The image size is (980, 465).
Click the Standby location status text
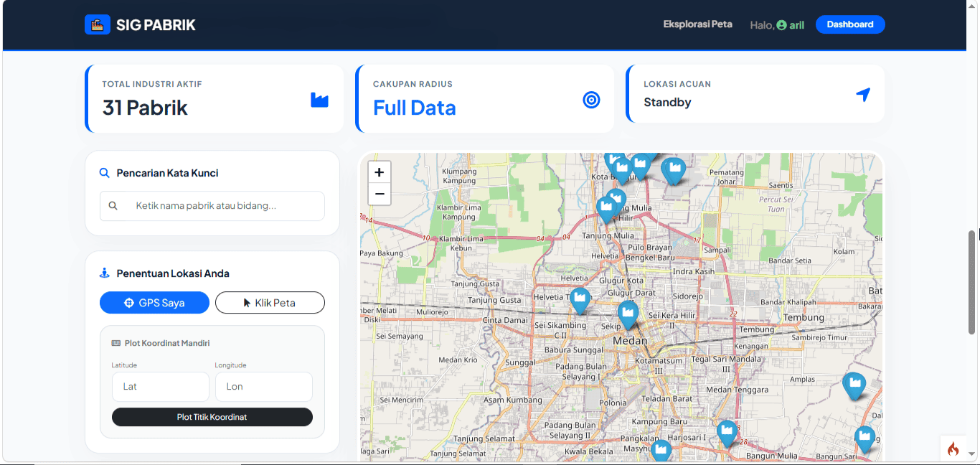(667, 102)
